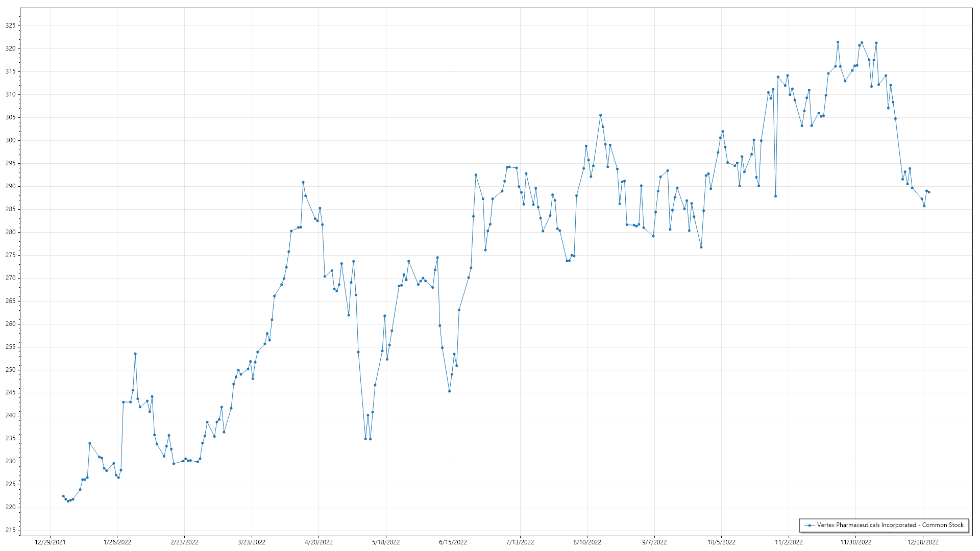Click the 12/29/2021 date label on x-axis
The height and width of the screenshot is (551, 980).
50,542
